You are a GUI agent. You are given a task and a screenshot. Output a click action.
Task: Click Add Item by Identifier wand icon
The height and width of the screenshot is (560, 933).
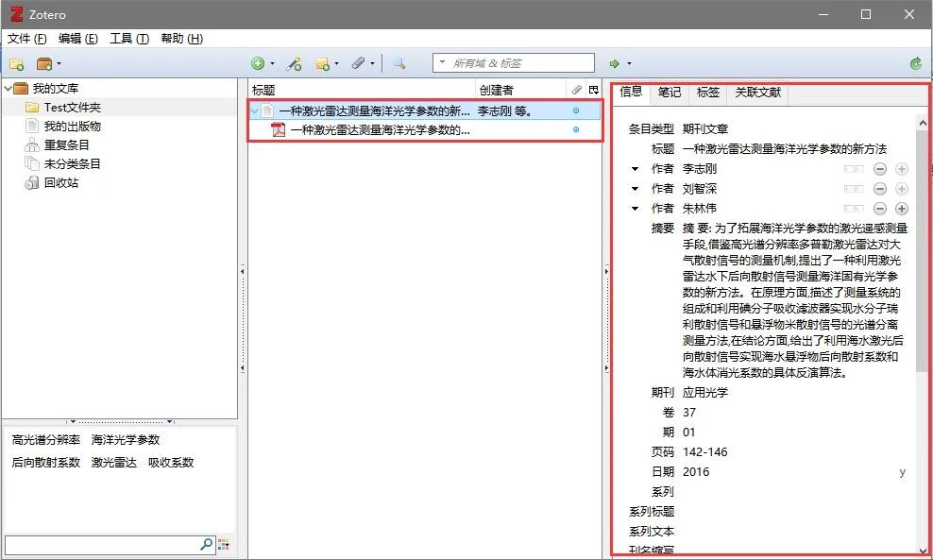click(x=294, y=63)
